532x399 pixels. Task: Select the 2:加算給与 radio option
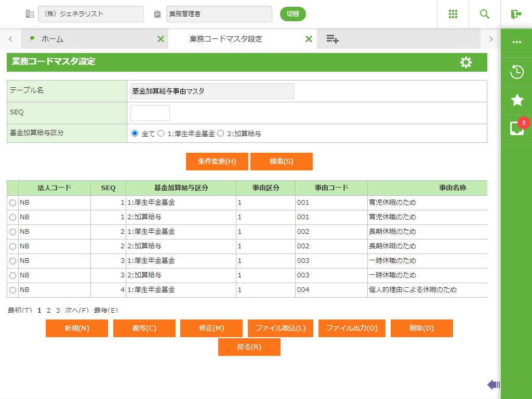pos(220,134)
